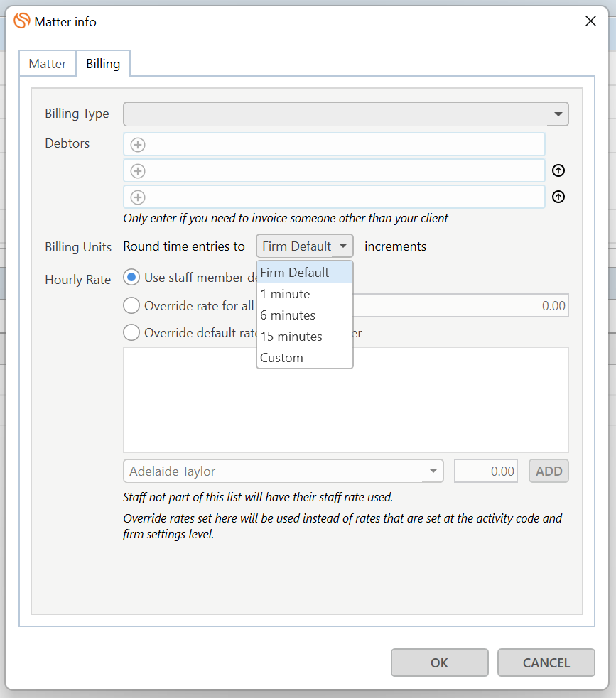This screenshot has width=616, height=698.
Task: Expand the Adelaide Taylor staff dropdown
Action: [433, 471]
